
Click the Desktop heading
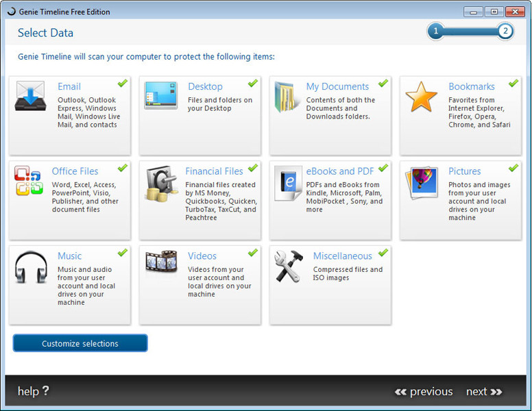[x=205, y=86]
